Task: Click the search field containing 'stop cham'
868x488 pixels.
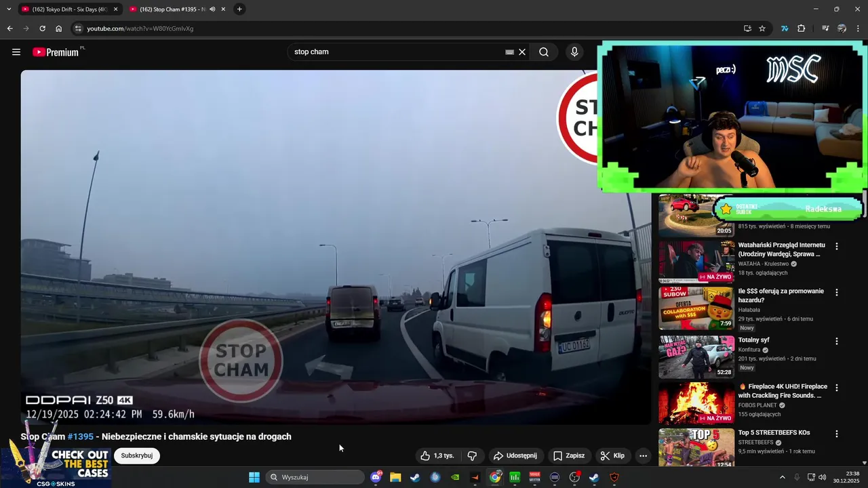Action: click(x=397, y=52)
